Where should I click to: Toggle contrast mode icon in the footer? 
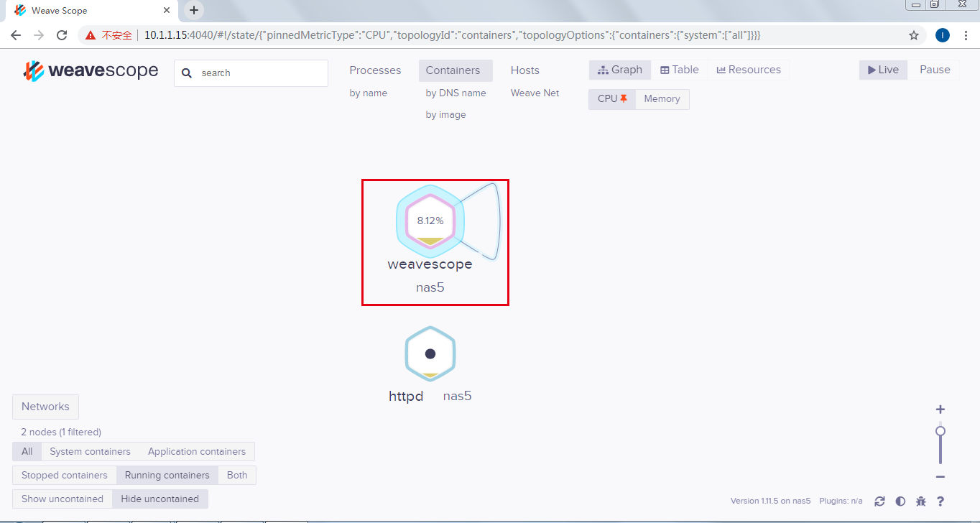[x=900, y=501]
